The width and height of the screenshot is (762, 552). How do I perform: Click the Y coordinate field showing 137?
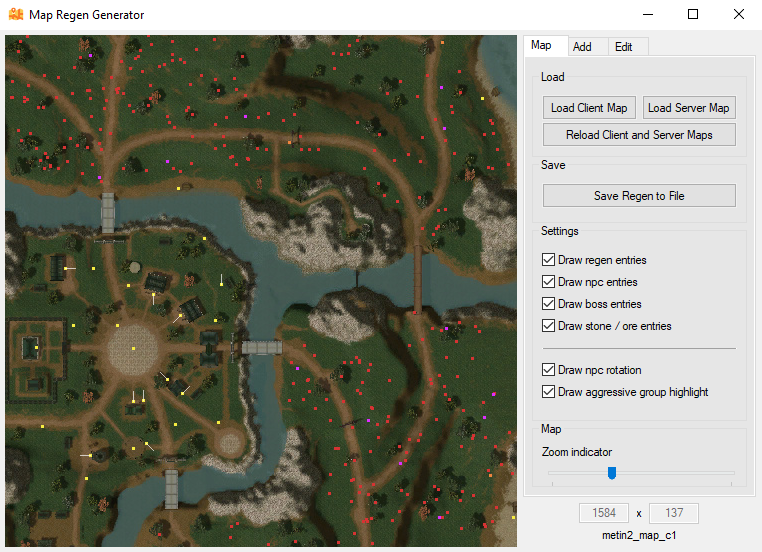(x=674, y=514)
